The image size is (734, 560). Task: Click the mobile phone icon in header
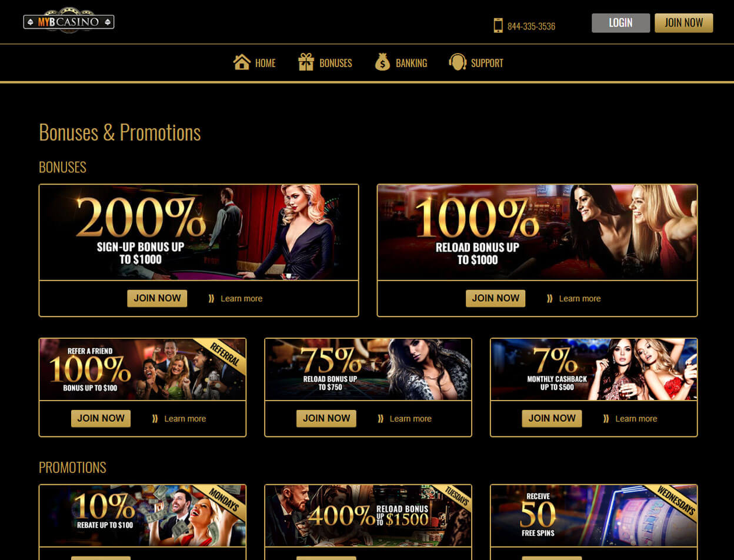(498, 25)
